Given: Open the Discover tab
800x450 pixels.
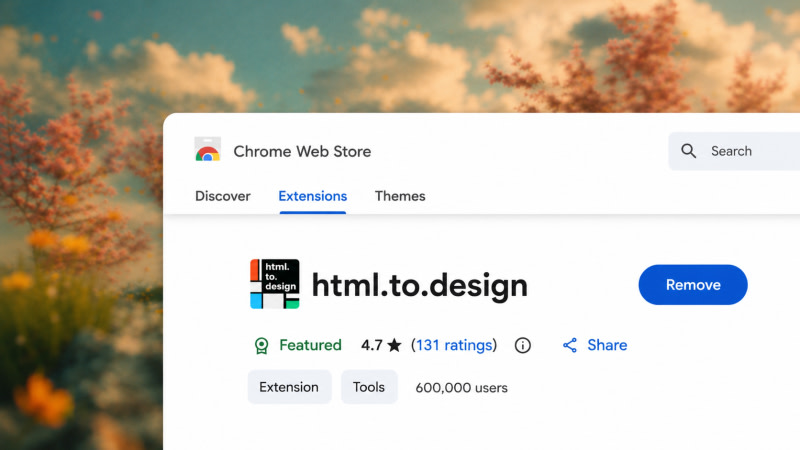Looking at the screenshot, I should click(222, 196).
